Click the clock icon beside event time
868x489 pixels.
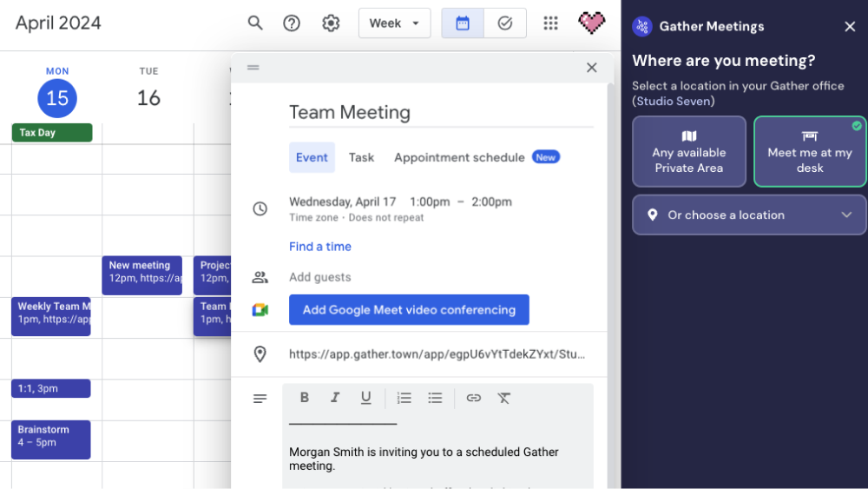pos(260,208)
